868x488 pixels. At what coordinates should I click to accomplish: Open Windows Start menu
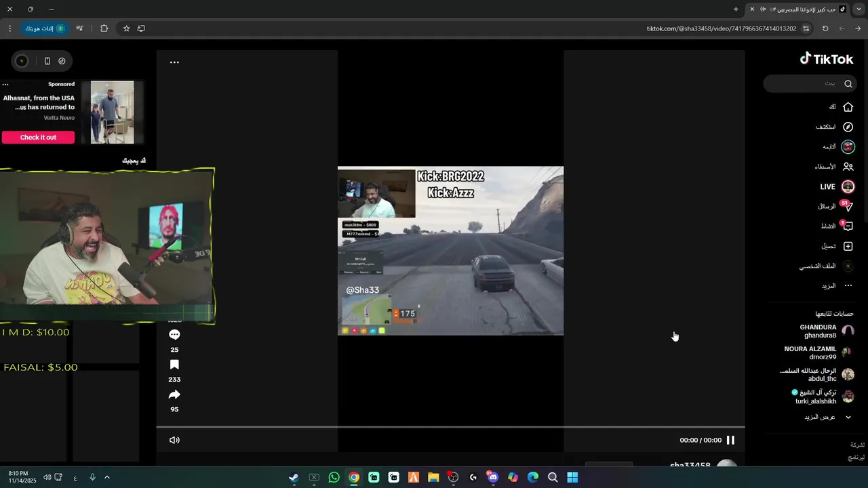pos(572,477)
